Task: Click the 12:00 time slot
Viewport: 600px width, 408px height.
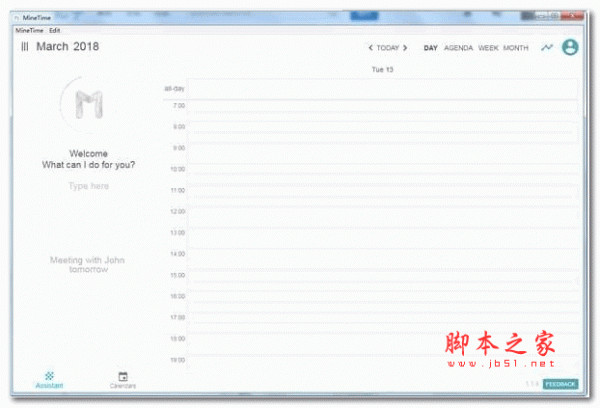Action: click(383, 217)
